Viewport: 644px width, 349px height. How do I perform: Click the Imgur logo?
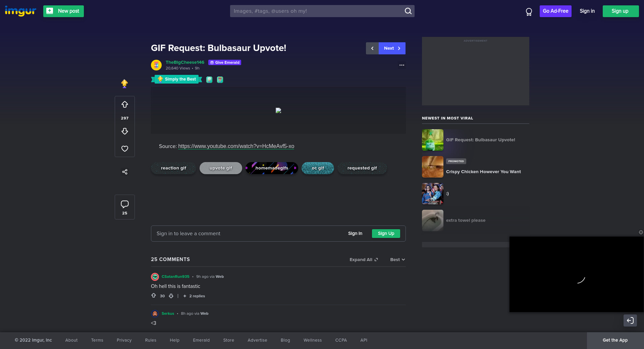point(20,11)
